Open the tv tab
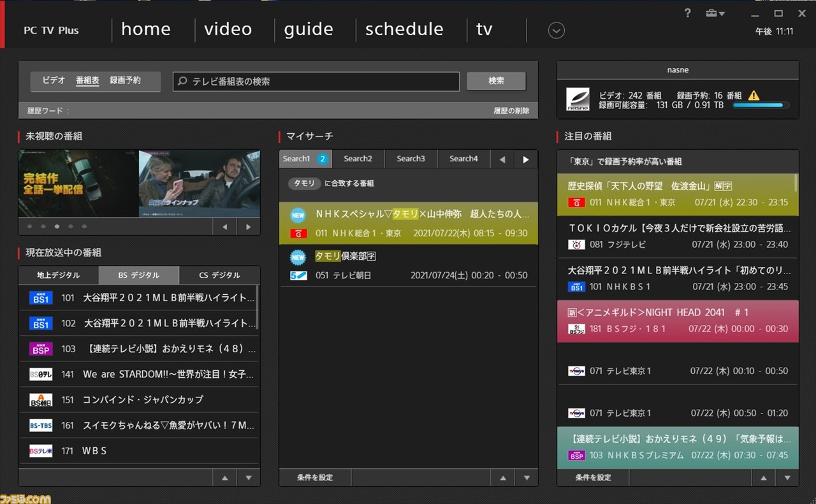This screenshot has height=504, width=816. (484, 29)
